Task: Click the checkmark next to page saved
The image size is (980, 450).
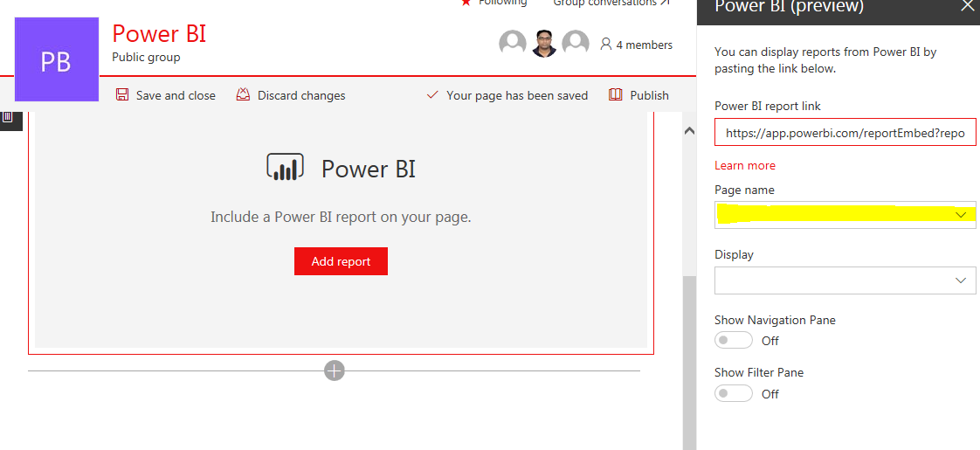Action: coord(431,95)
